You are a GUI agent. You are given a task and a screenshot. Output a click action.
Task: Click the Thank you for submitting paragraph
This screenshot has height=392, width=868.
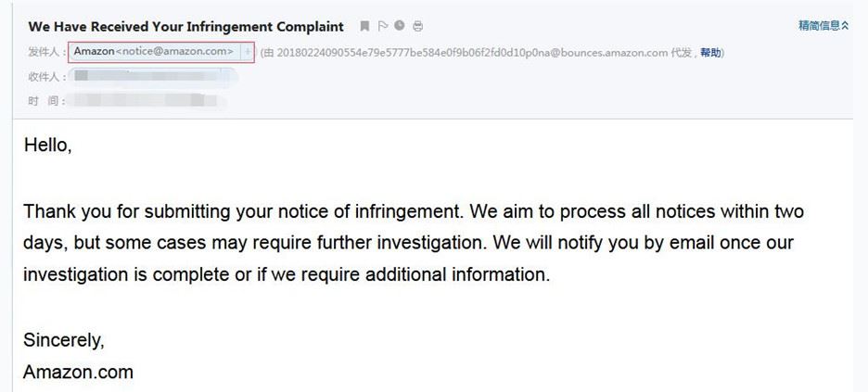[x=414, y=243]
